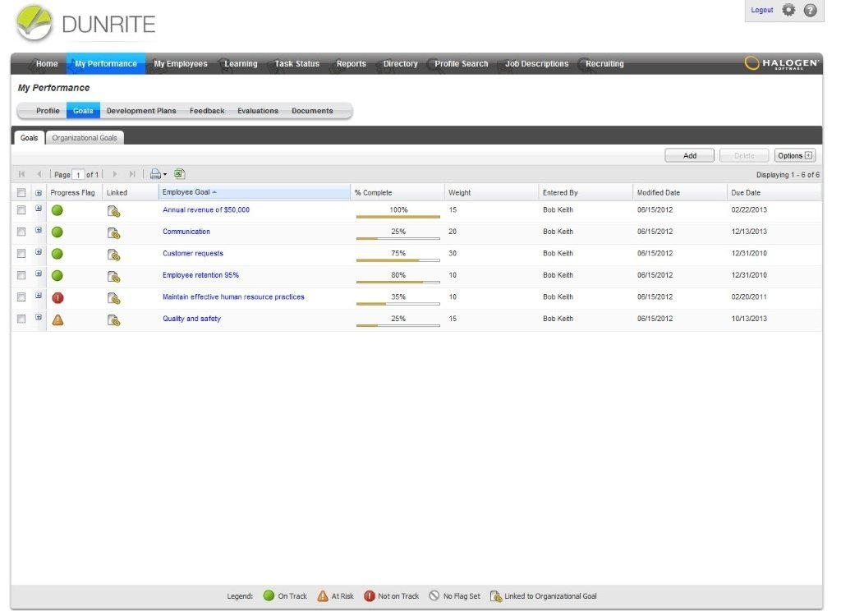The height and width of the screenshot is (616, 841).
Task: Open Quality and safety goal link
Action: tap(191, 319)
